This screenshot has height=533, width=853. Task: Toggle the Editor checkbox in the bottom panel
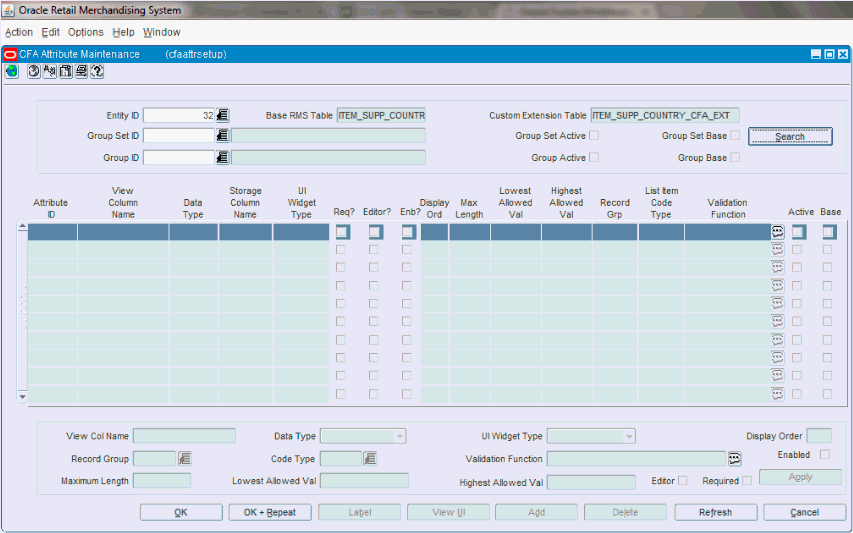pos(683,481)
